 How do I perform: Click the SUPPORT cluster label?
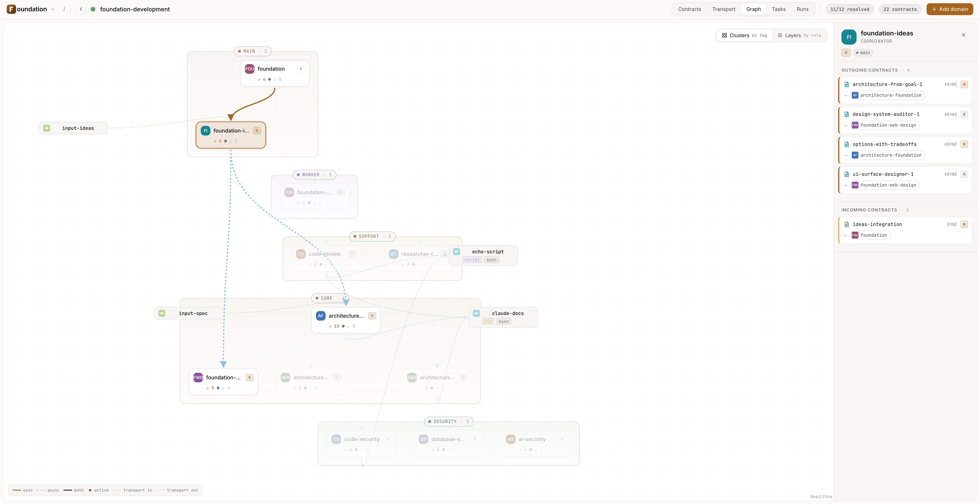tap(372, 236)
